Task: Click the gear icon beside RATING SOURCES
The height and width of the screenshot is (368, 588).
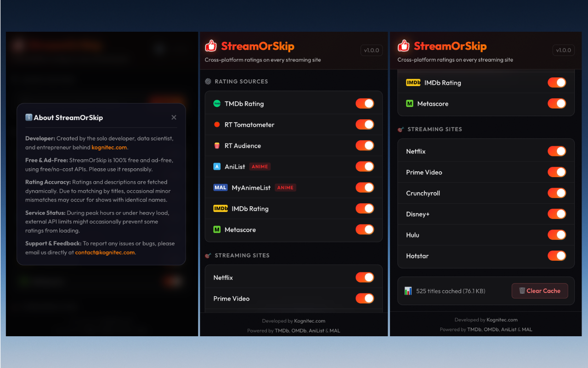Action: [x=208, y=81]
